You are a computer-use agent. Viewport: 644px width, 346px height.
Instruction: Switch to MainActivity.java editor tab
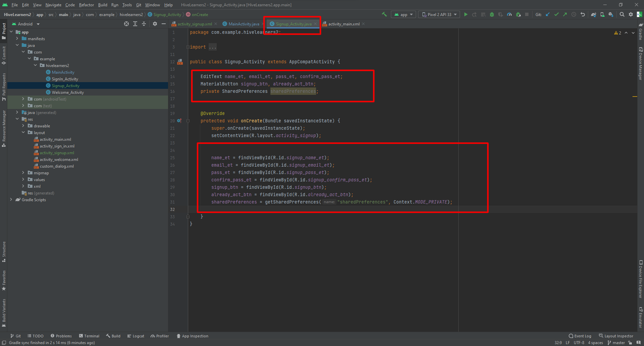pos(243,24)
